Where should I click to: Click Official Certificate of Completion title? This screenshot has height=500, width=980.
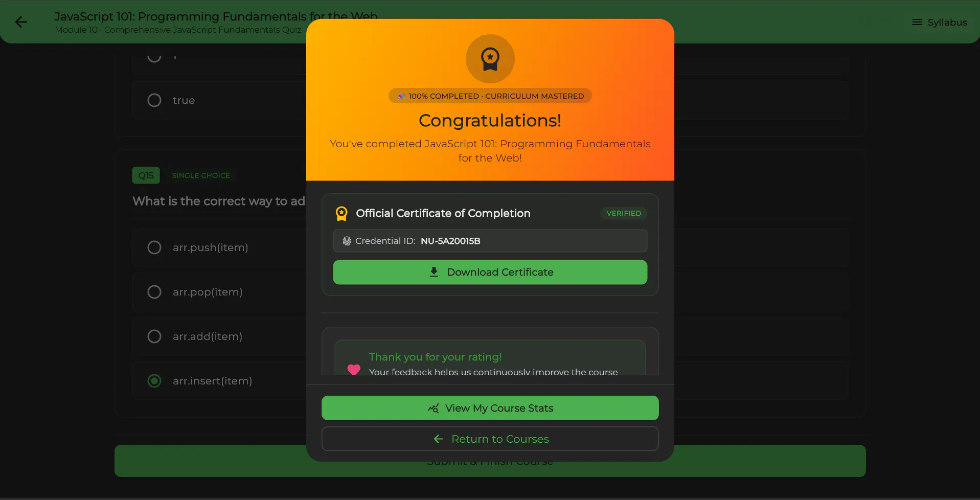pyautogui.click(x=443, y=213)
